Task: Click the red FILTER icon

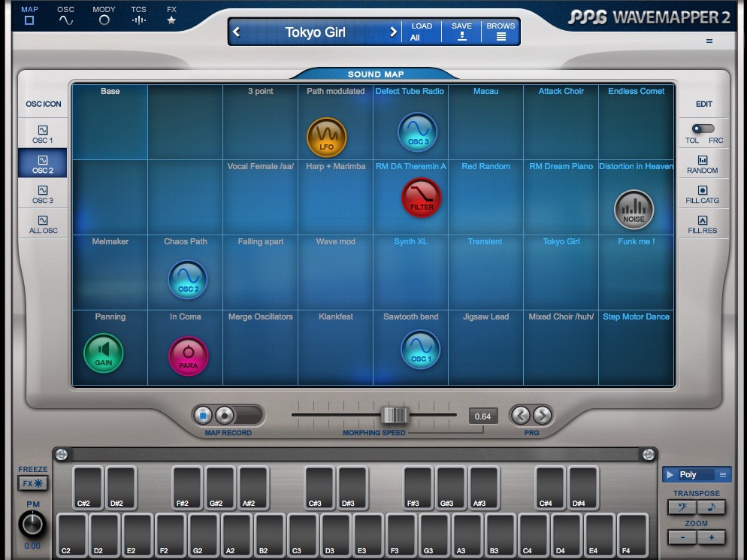Action: coord(422,197)
